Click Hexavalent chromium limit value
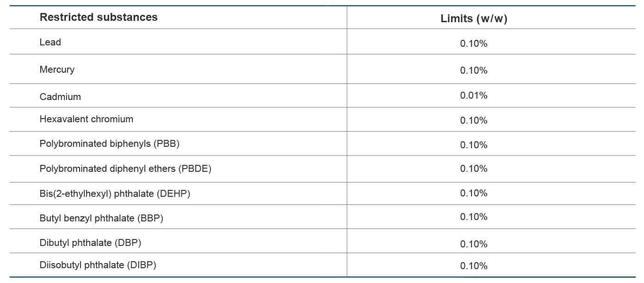The width and height of the screenshot is (644, 283). (474, 120)
